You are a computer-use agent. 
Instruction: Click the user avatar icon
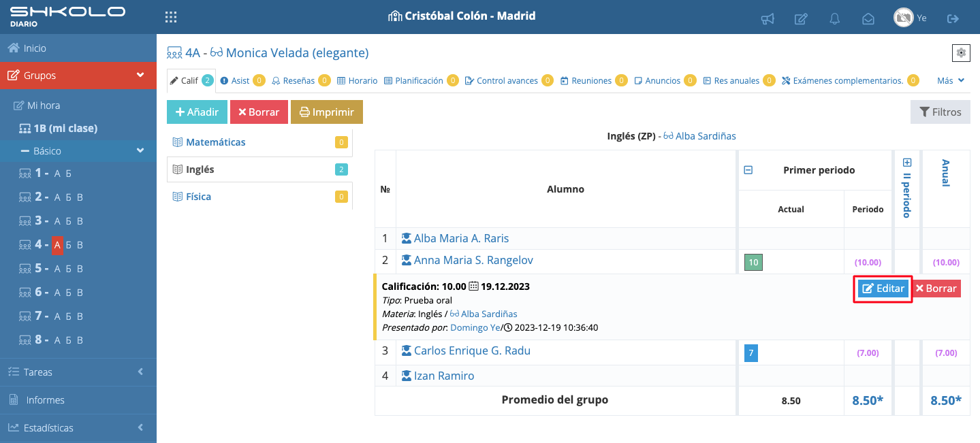[x=903, y=18]
